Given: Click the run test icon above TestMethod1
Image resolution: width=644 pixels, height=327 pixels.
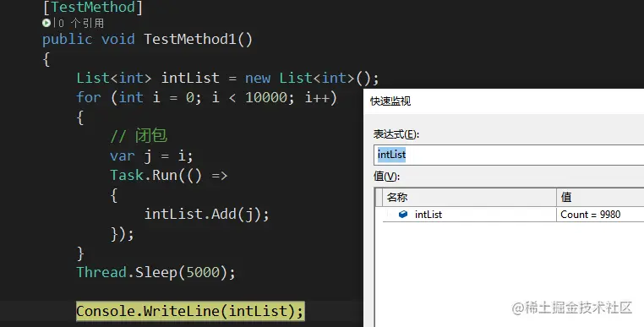Looking at the screenshot, I should pyautogui.click(x=46, y=23).
